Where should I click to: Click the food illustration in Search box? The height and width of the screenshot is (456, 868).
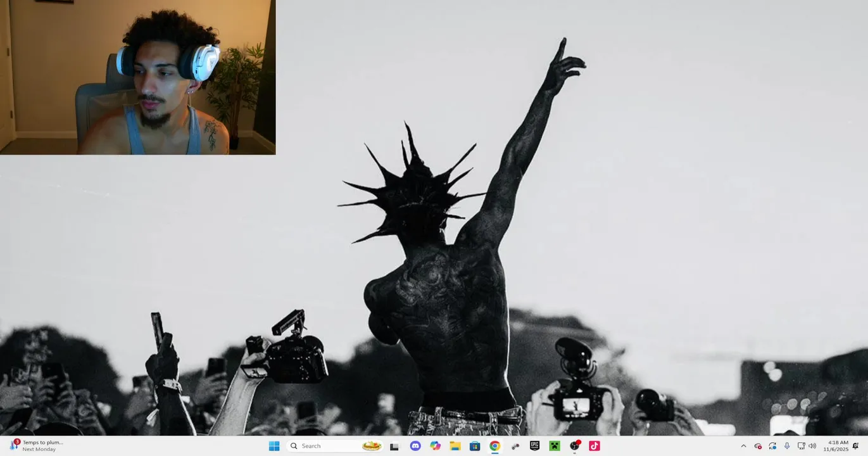372,446
